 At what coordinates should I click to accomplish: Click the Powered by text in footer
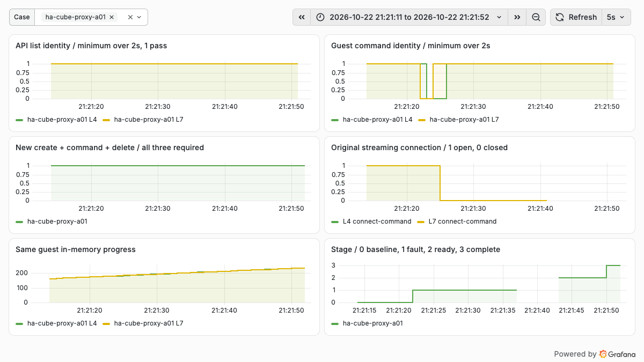(575, 354)
